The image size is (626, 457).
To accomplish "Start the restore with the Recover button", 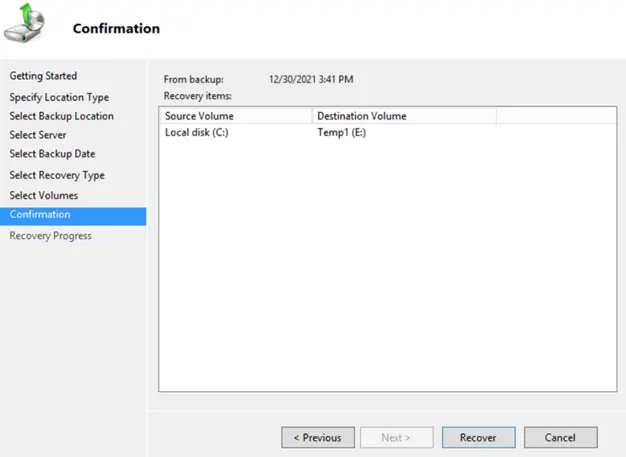I will coord(478,437).
